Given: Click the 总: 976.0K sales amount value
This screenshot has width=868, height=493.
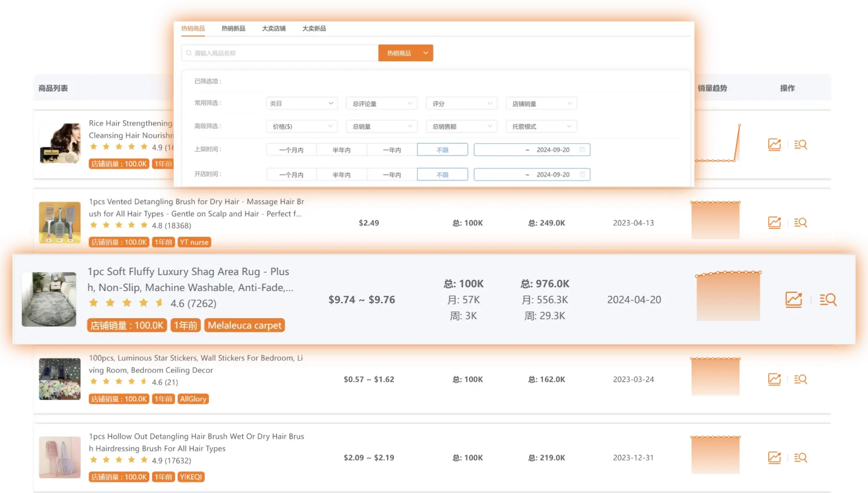Looking at the screenshot, I should pos(545,284).
